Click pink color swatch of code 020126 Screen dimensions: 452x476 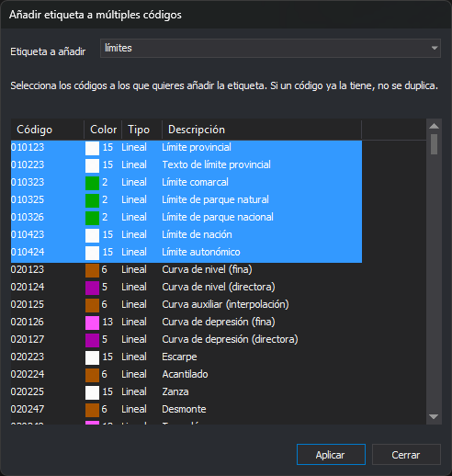tap(92, 323)
